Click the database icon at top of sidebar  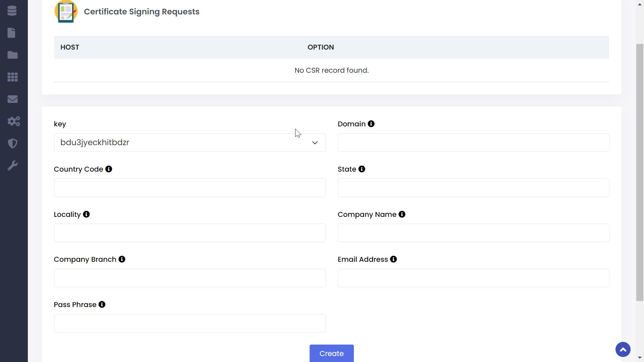[12, 11]
